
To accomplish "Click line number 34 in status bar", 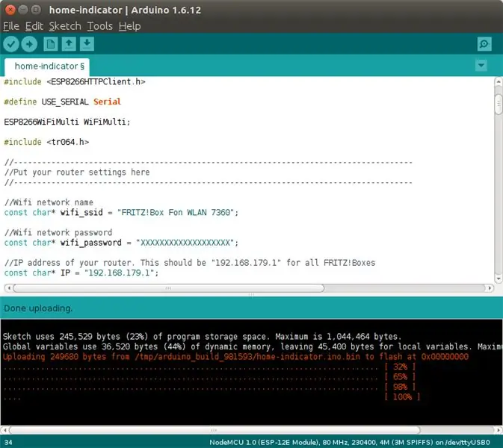I will 8,443.
